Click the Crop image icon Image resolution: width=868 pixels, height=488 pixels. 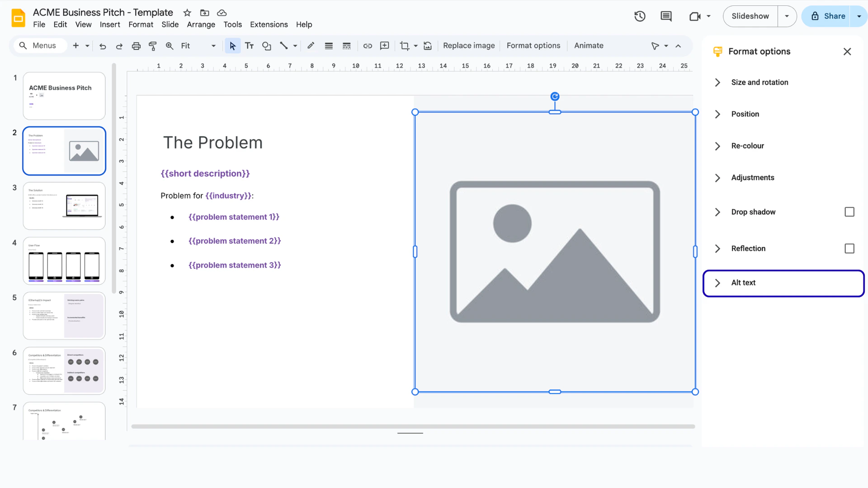tap(404, 46)
